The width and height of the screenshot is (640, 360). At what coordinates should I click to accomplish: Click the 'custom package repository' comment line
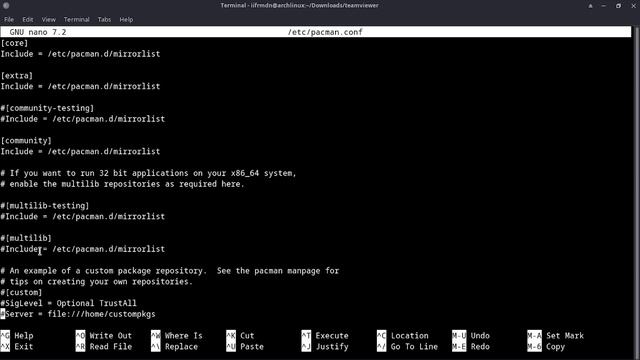(170, 271)
